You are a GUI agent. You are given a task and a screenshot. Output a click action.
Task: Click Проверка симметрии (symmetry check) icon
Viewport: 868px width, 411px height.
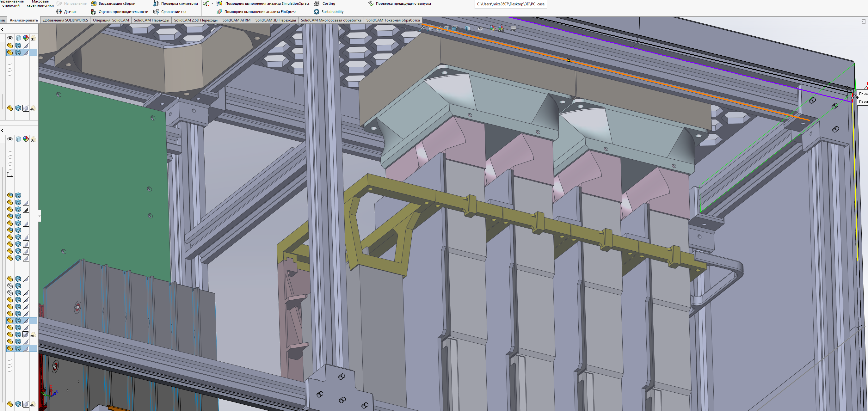[x=156, y=4]
